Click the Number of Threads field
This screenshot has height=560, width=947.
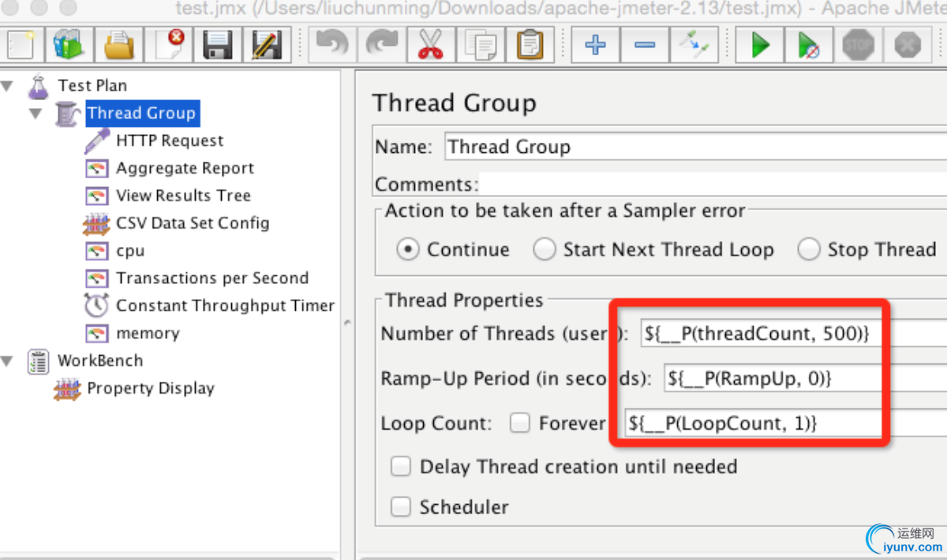pyautogui.click(x=793, y=334)
